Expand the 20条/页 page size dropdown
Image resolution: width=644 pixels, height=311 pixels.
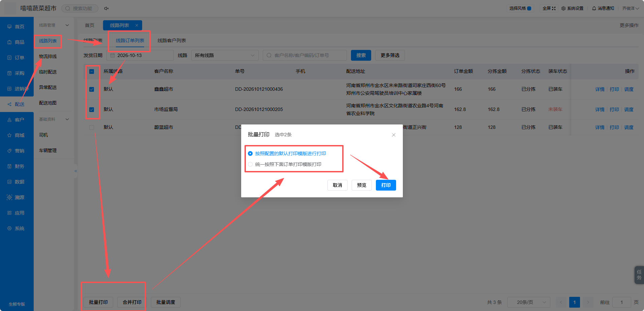point(528,302)
